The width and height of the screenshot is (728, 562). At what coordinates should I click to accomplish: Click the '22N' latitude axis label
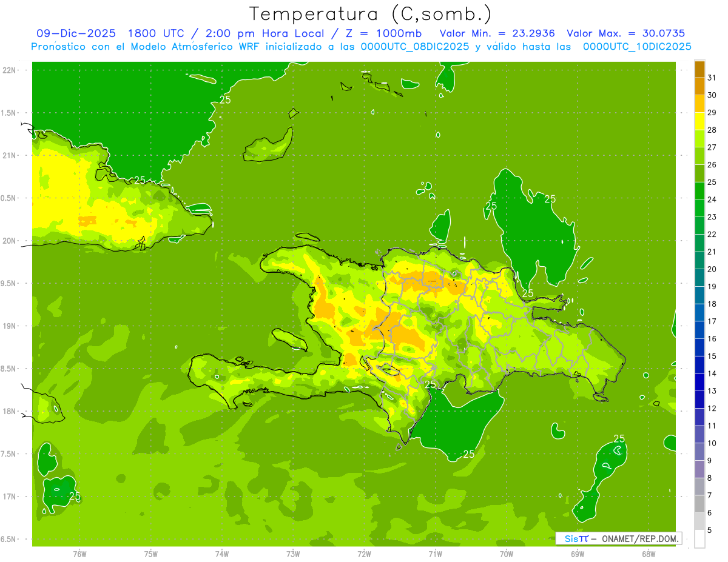[9, 70]
